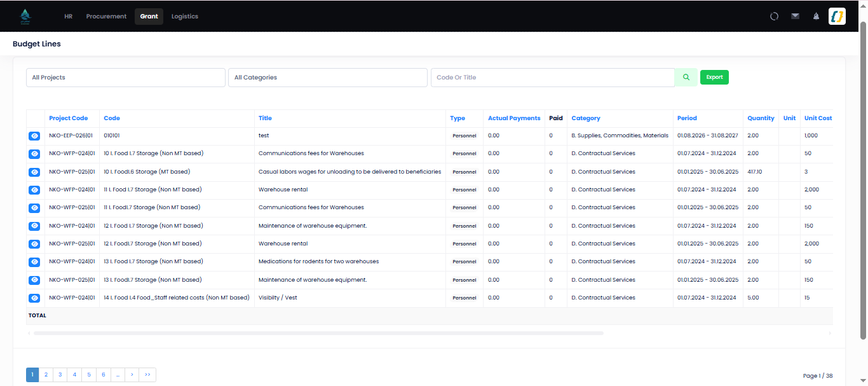Click the page vertical scrollbar
Viewport: 868px width, 386px height.
click(863, 179)
